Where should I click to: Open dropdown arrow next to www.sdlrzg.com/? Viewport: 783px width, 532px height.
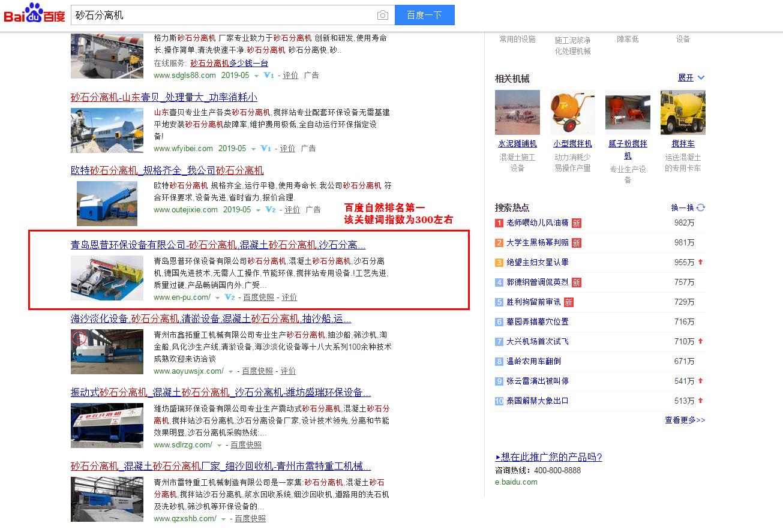(219, 445)
